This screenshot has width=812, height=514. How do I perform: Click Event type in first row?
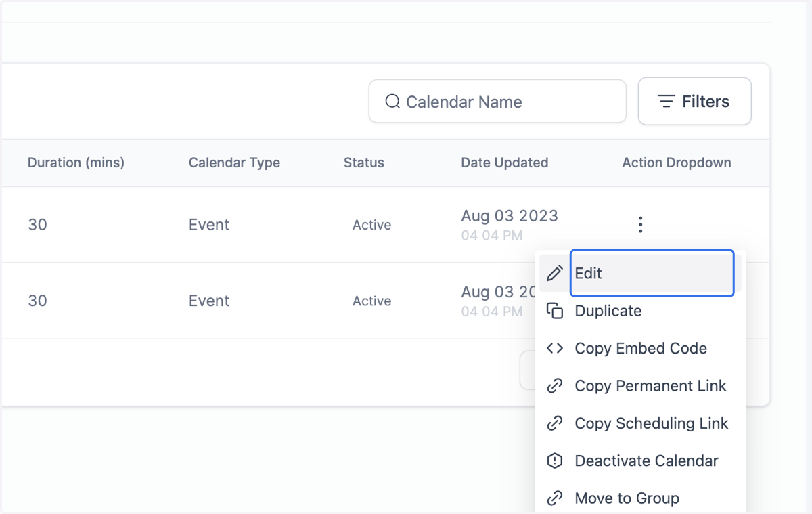click(x=209, y=225)
